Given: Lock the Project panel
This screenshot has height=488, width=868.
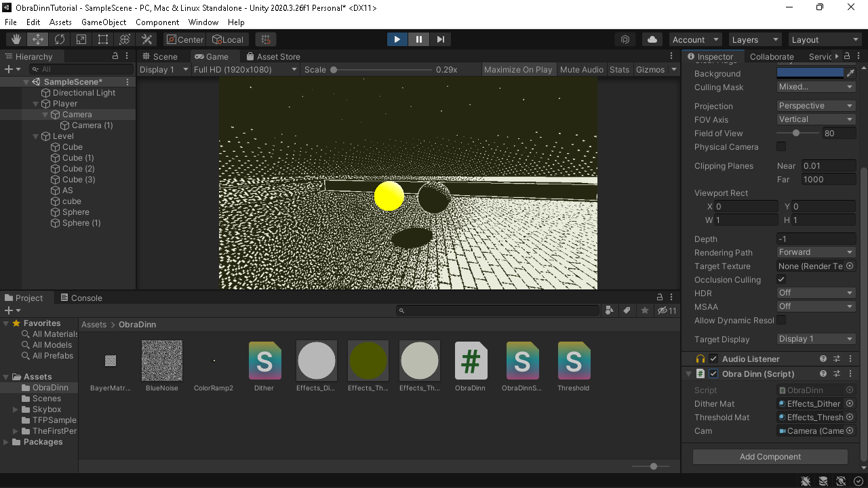Looking at the screenshot, I should 659,298.
